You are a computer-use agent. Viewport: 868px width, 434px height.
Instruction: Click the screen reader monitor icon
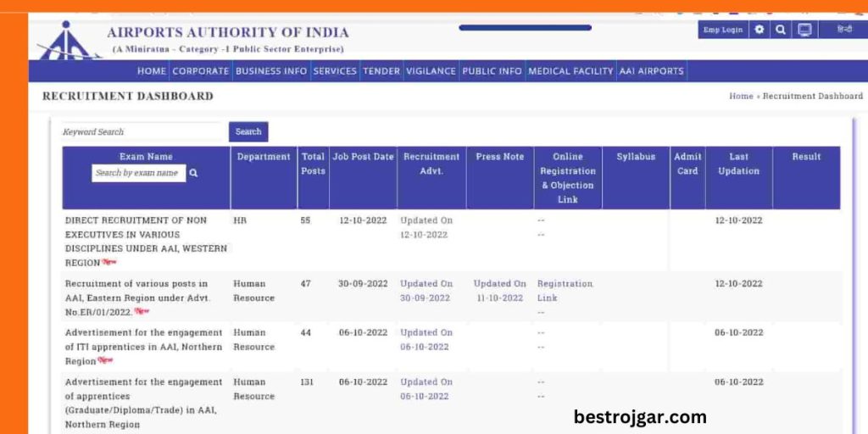(804, 30)
